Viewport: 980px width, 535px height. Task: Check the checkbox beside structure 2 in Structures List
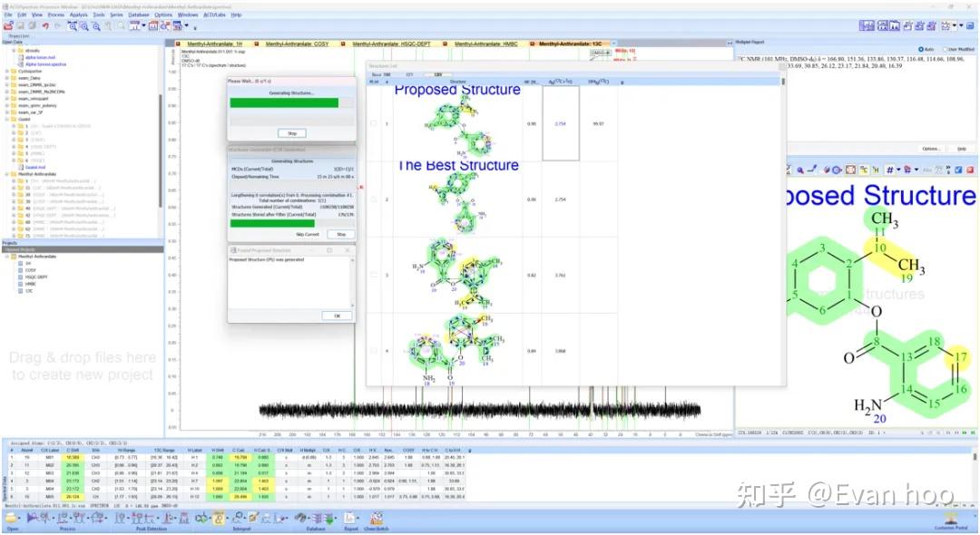(373, 199)
